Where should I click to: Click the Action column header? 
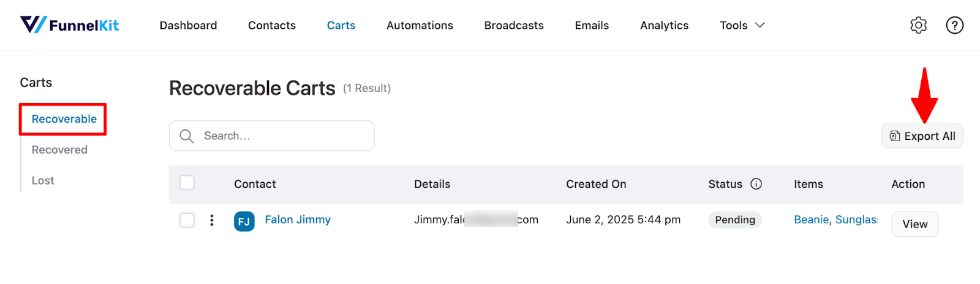click(908, 184)
